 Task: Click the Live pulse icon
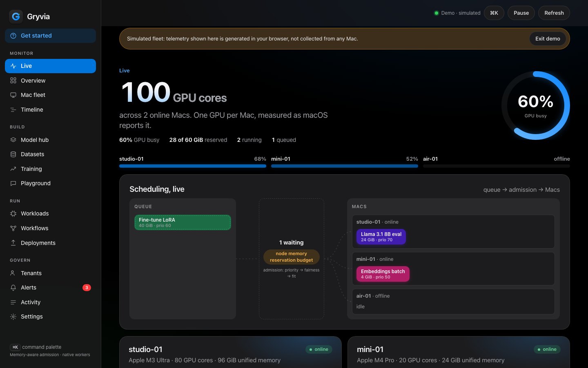pos(13,66)
